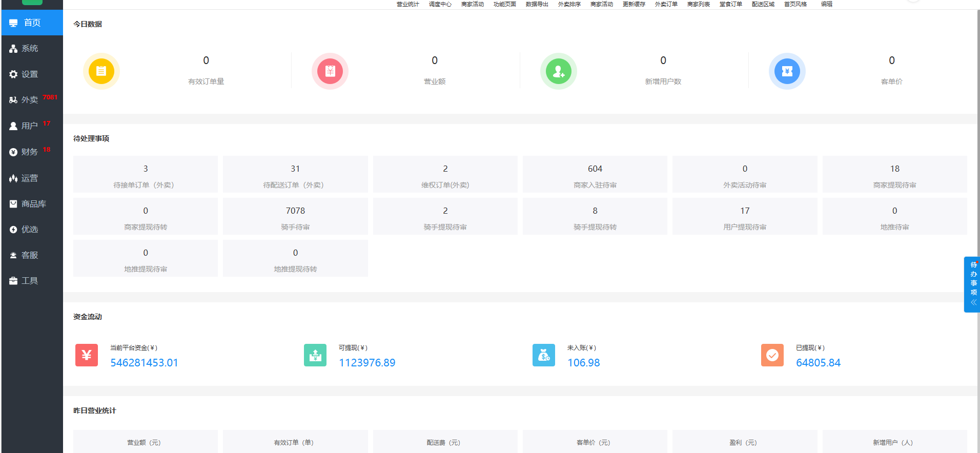The width and height of the screenshot is (980, 453).
Task: Open the 商家入驻待审 card showing 604
Action: pos(595,175)
